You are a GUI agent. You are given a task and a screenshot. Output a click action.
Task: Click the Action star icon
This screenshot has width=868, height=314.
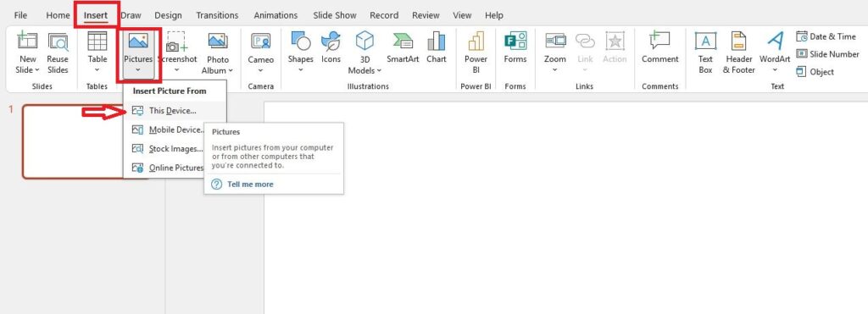click(x=615, y=41)
